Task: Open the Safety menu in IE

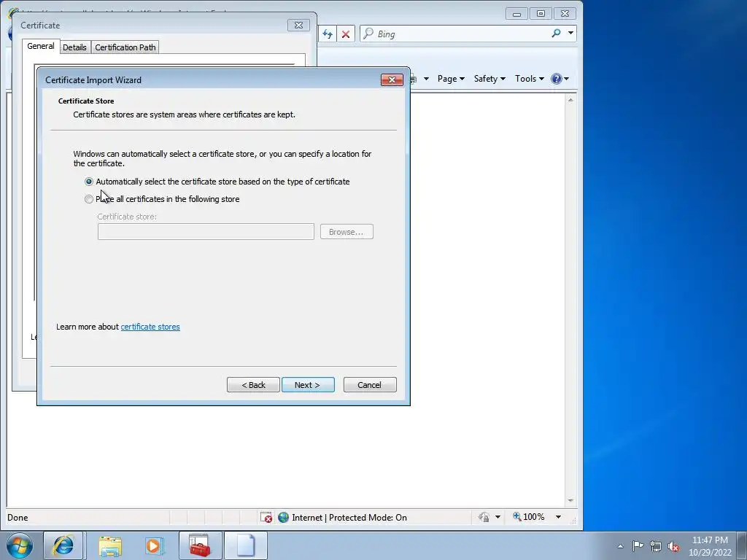Action: [x=489, y=79]
